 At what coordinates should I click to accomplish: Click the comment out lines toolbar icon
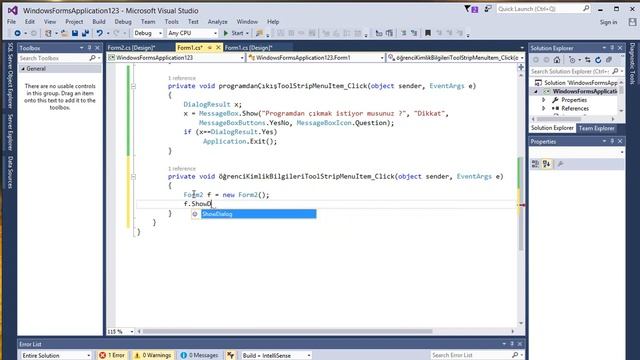click(403, 33)
